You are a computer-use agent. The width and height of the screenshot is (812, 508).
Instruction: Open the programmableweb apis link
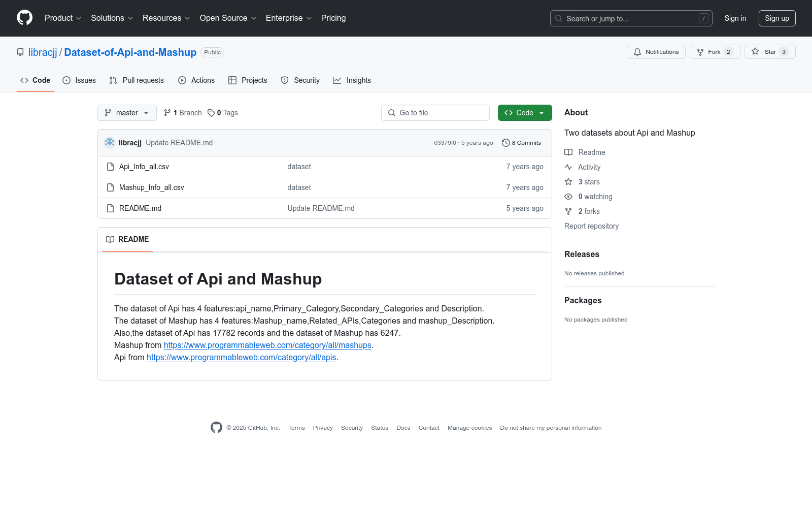point(242,358)
